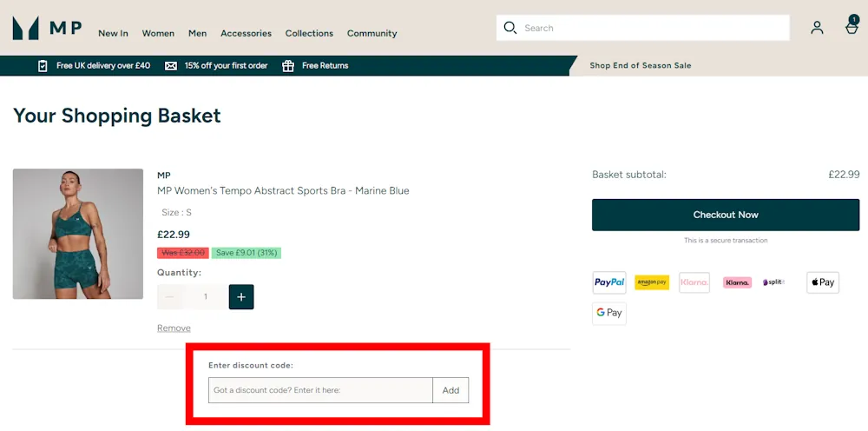Click the envelope icon for 15% off
This screenshot has height=431, width=868.
(x=171, y=66)
